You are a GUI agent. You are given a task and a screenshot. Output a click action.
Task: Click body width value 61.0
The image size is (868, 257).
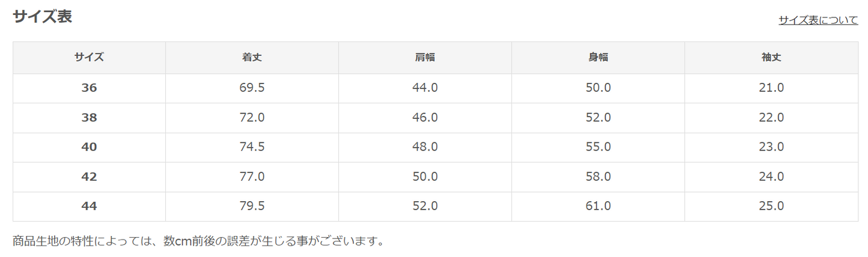pos(598,207)
